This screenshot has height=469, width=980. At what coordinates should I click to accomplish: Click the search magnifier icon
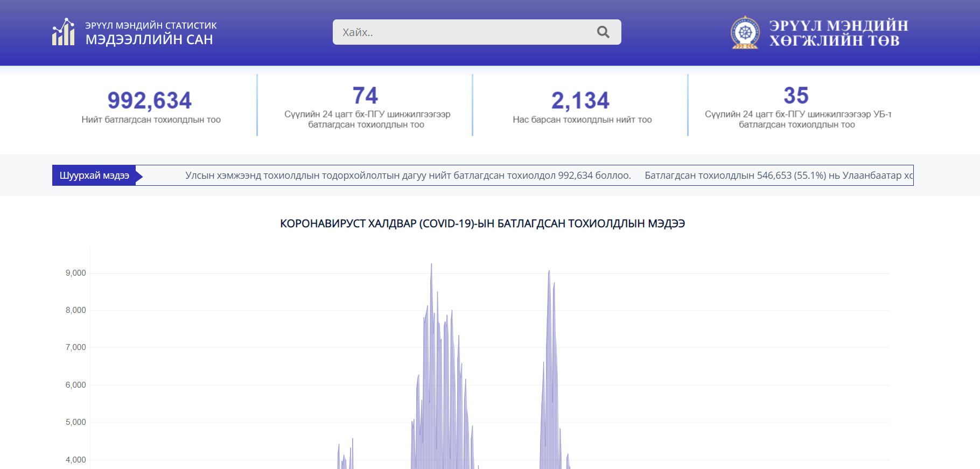[x=603, y=32]
